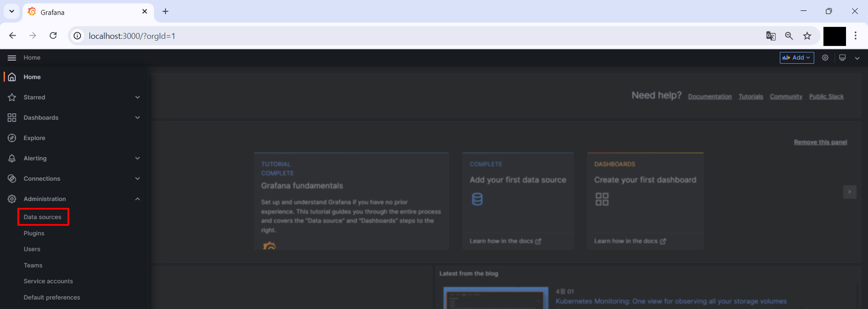The height and width of the screenshot is (309, 868).
Task: Click Learn how in docs under data source
Action: (505, 241)
